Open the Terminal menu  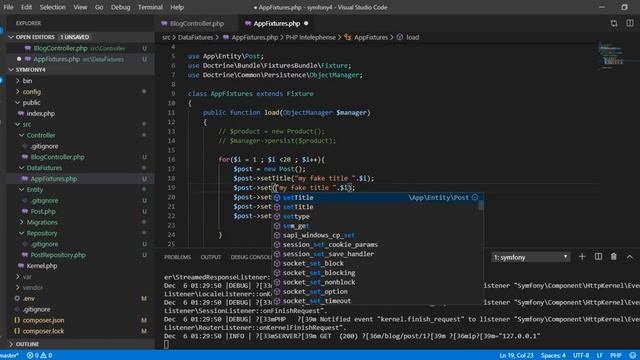click(150, 7)
